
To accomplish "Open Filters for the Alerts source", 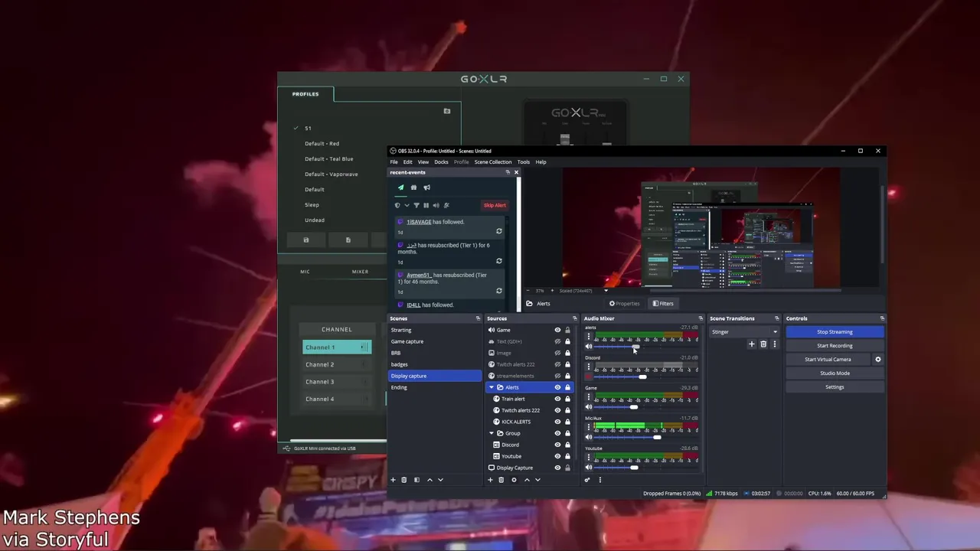I will click(x=663, y=304).
